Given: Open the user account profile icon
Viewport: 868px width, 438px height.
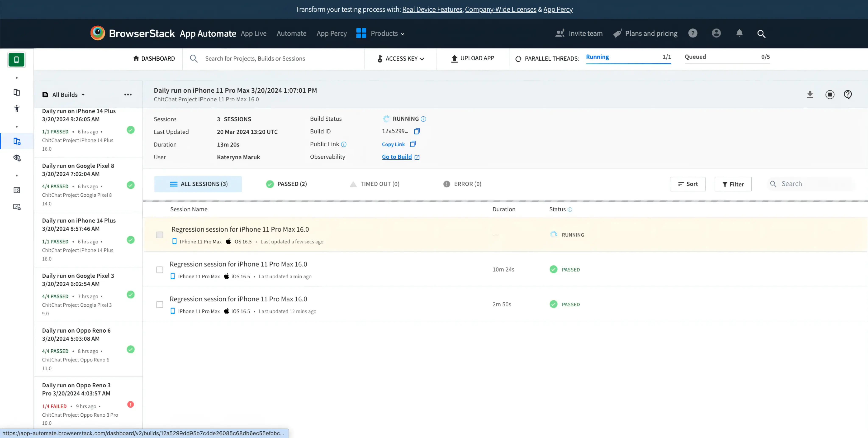Looking at the screenshot, I should coord(716,33).
